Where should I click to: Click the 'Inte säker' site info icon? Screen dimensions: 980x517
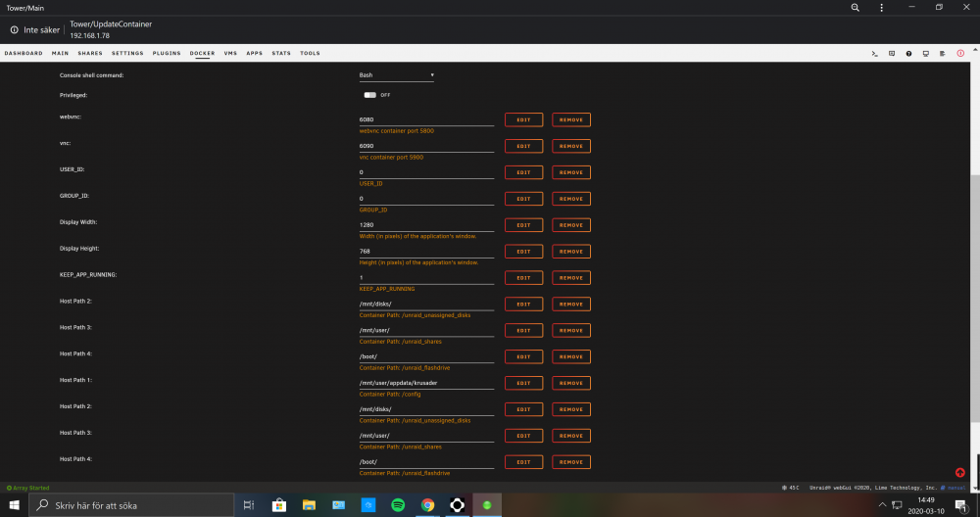(15, 30)
